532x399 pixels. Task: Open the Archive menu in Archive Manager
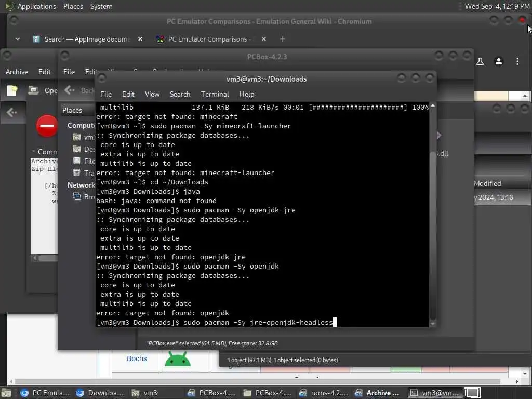point(17,72)
